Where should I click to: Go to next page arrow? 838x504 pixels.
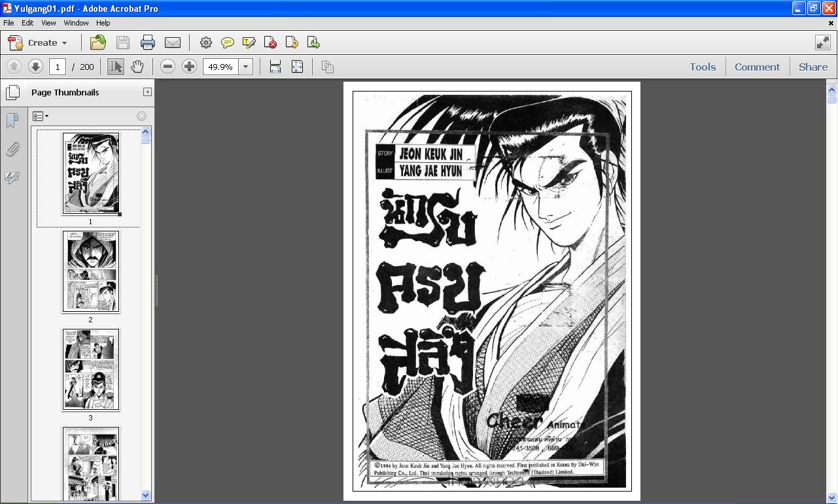tap(35, 67)
